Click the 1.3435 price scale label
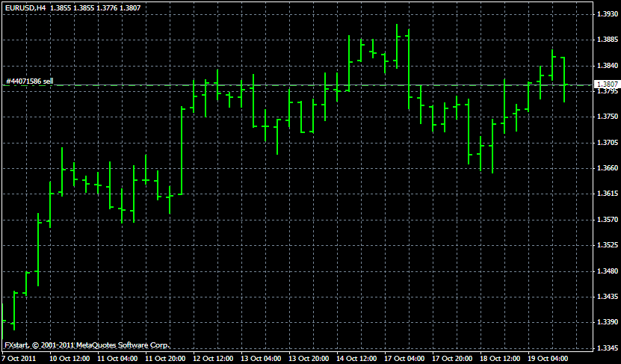Screen dimensions: 621x364 point(608,297)
